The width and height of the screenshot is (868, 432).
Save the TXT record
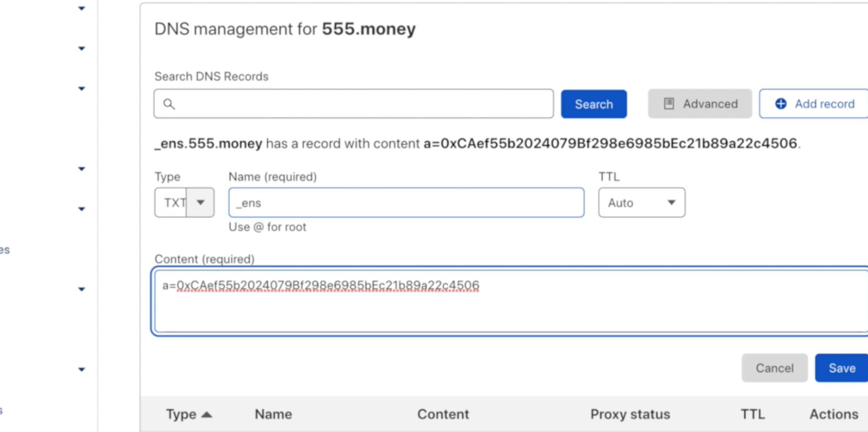(x=842, y=368)
